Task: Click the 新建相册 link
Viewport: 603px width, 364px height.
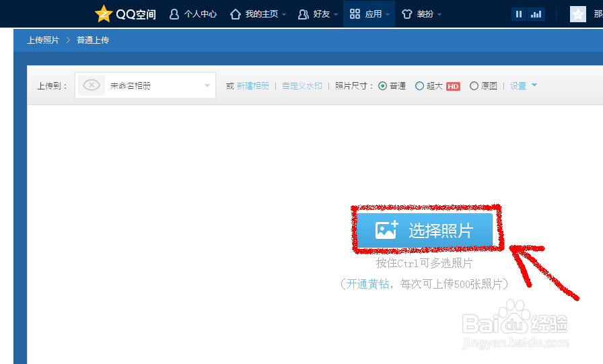Action: coord(252,85)
